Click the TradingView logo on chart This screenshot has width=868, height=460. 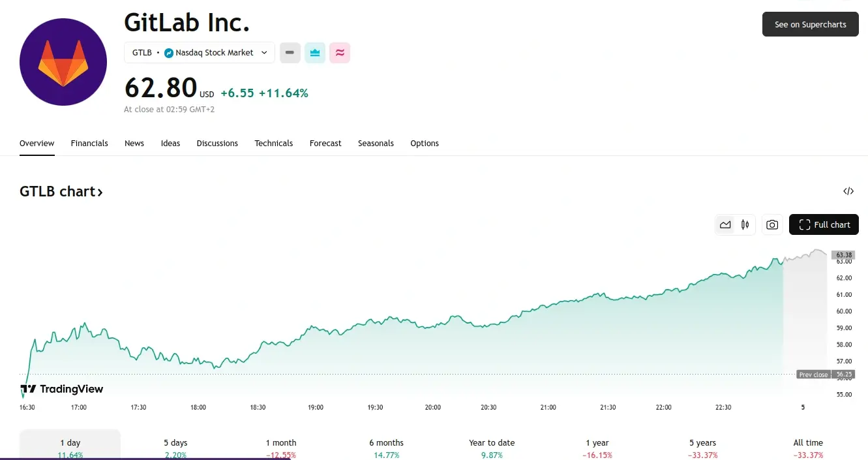coord(62,389)
